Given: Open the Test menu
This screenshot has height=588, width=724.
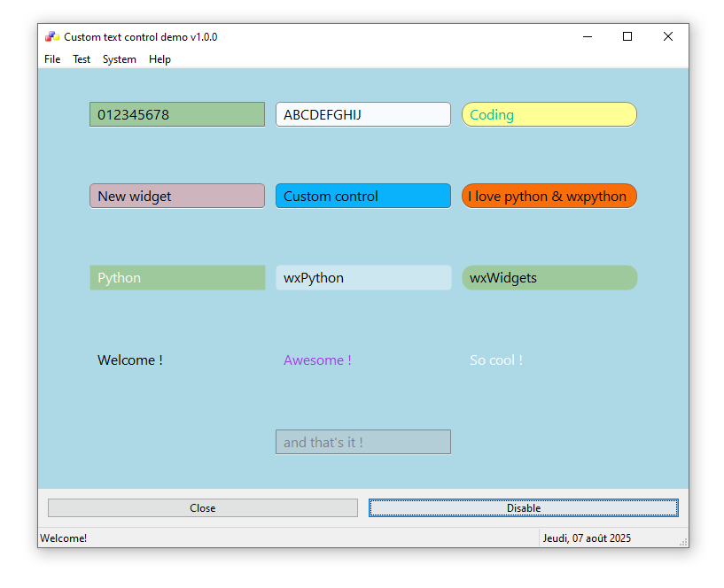Looking at the screenshot, I should pos(82,59).
